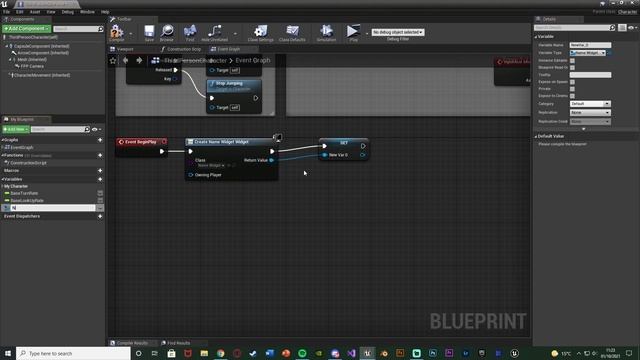Click the search icon in the Components panel
The image size is (640, 360).
101,29
